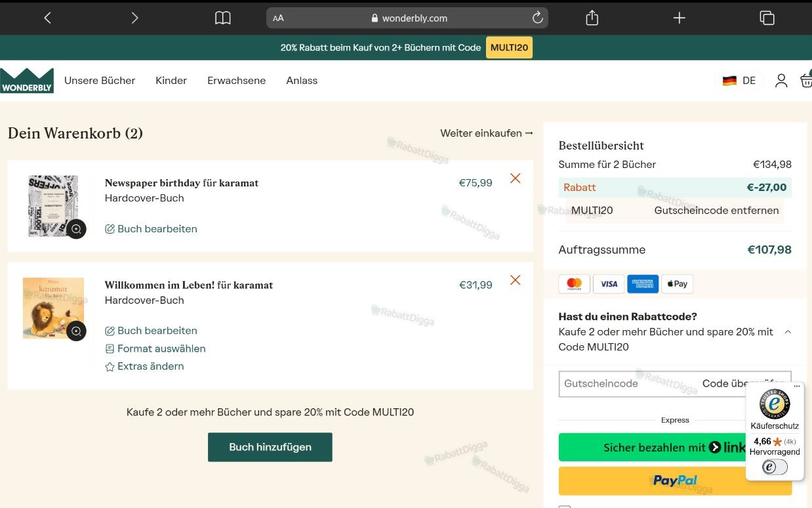Open the Newspaper birthday cover thumbnail
The height and width of the screenshot is (508, 812).
coord(53,205)
